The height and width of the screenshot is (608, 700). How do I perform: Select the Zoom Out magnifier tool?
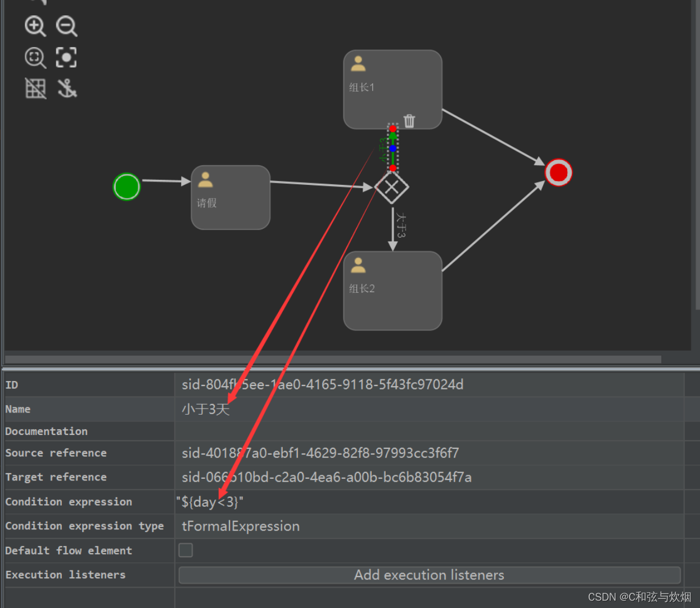click(x=66, y=26)
